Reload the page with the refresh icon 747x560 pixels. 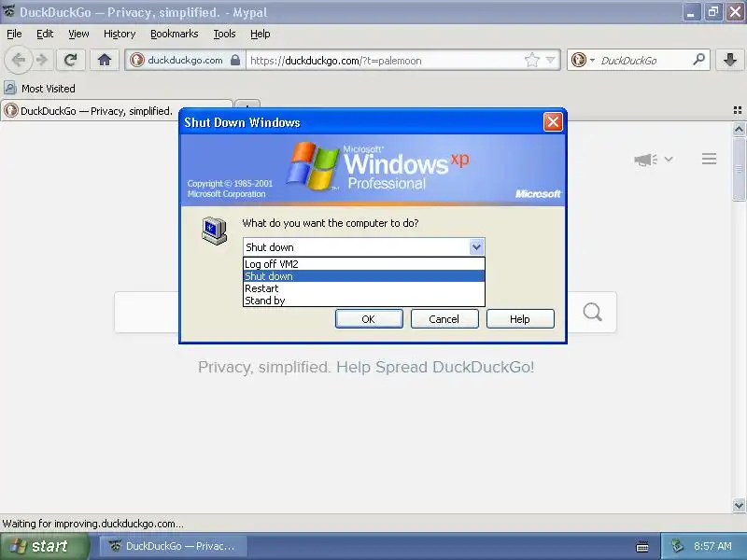pyautogui.click(x=71, y=60)
